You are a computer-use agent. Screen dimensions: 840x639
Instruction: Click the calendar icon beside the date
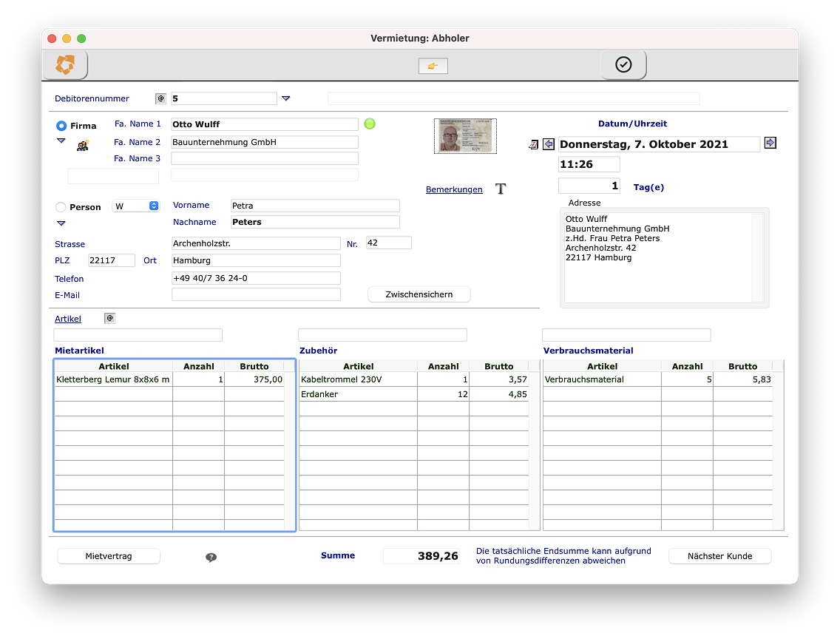point(534,144)
